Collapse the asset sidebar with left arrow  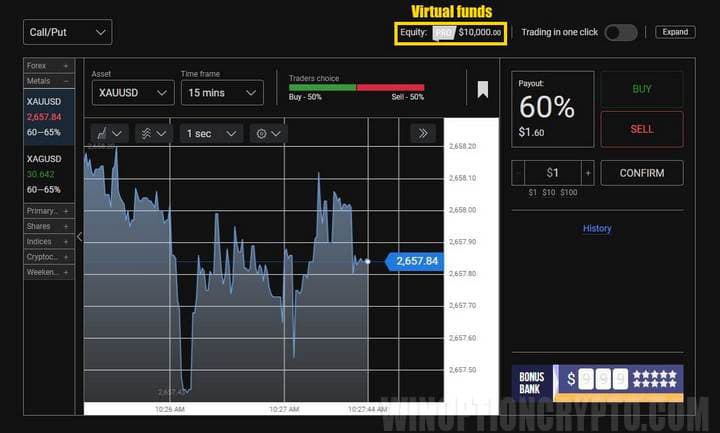[x=80, y=237]
